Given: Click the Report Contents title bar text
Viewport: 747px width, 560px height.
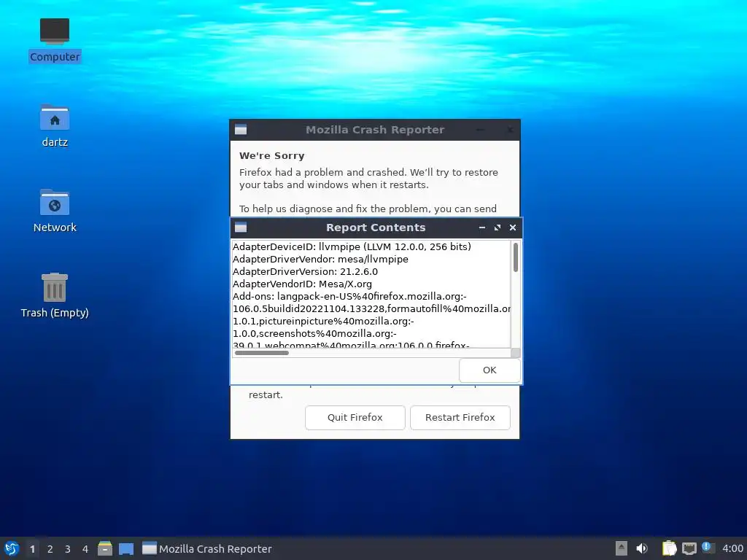Looking at the screenshot, I should (376, 227).
